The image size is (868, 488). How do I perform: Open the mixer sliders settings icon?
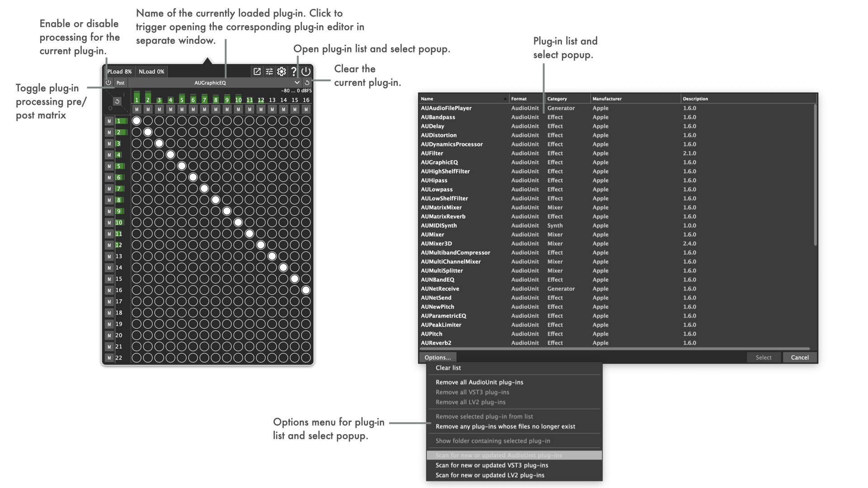[x=269, y=71]
